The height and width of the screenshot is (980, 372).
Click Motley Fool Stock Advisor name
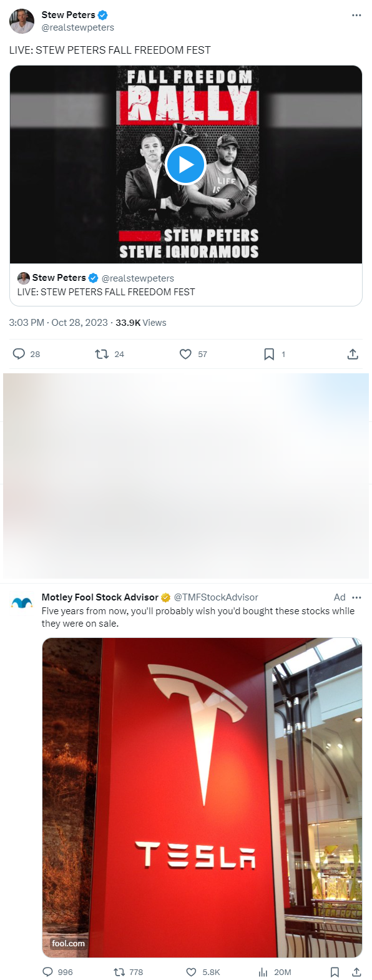pos(100,597)
